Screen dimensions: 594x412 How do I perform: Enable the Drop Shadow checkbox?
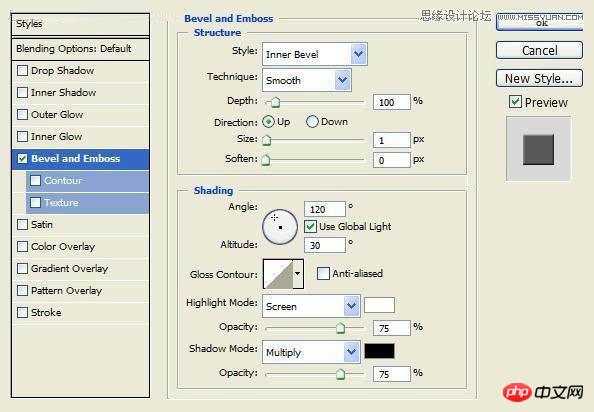(x=22, y=70)
